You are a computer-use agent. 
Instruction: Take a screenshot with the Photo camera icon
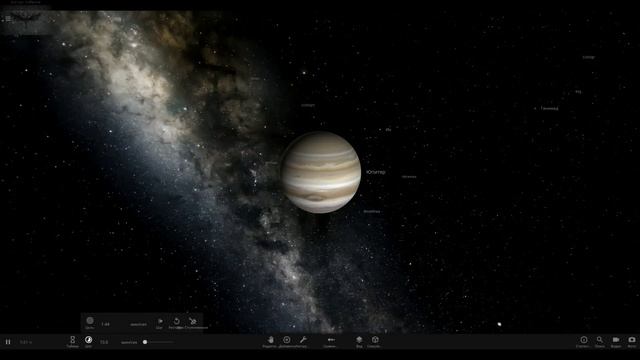coord(632,340)
